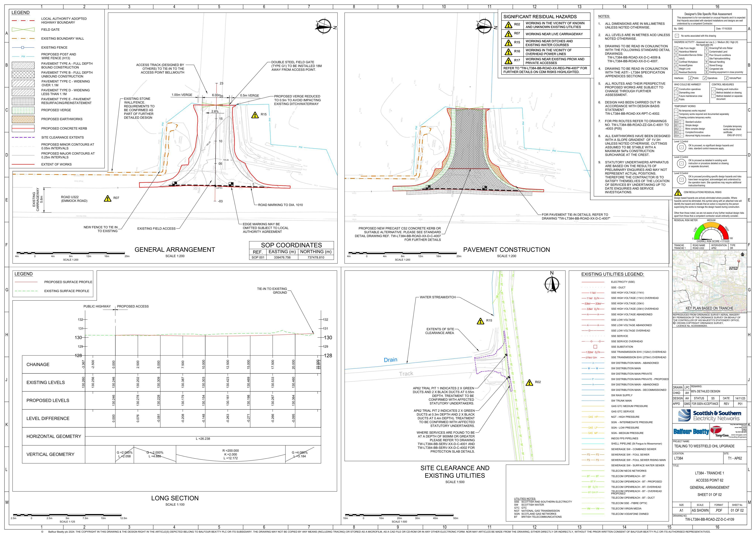756x534 pixels.
Task: Click 'TEALING TO WESTFIELD OHL UPGRADE' project name
Action: click(704, 446)
